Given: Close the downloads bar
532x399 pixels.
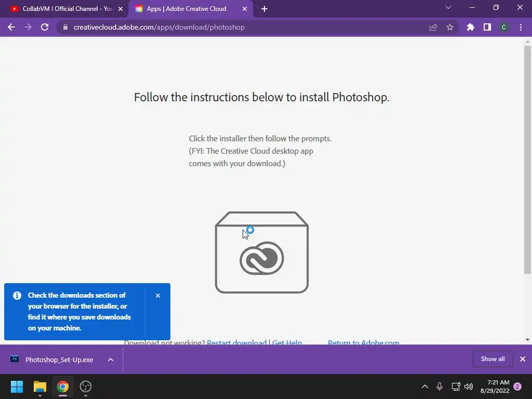Looking at the screenshot, I should 523,359.
